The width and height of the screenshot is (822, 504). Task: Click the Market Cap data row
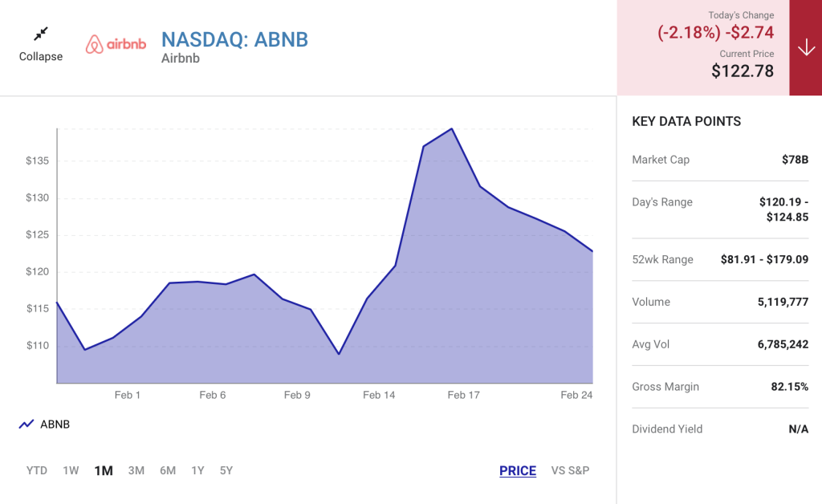[x=720, y=160]
